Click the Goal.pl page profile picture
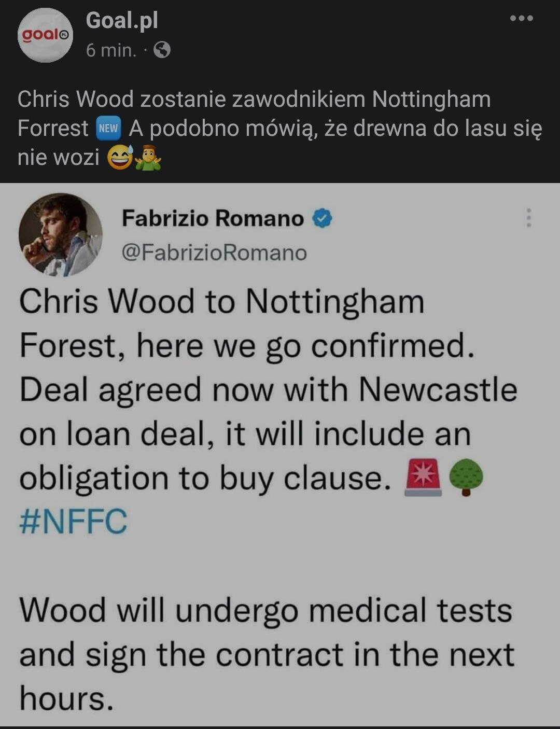560x729 pixels. coord(45,35)
